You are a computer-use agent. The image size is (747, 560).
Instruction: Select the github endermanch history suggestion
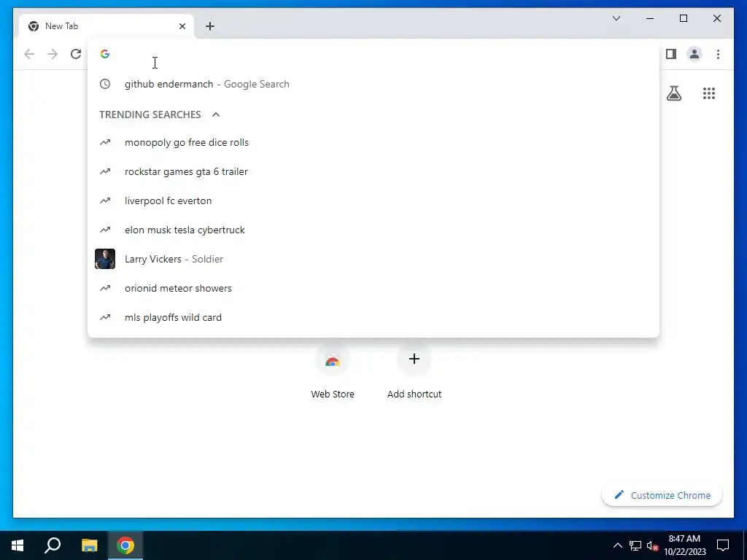tap(373, 84)
